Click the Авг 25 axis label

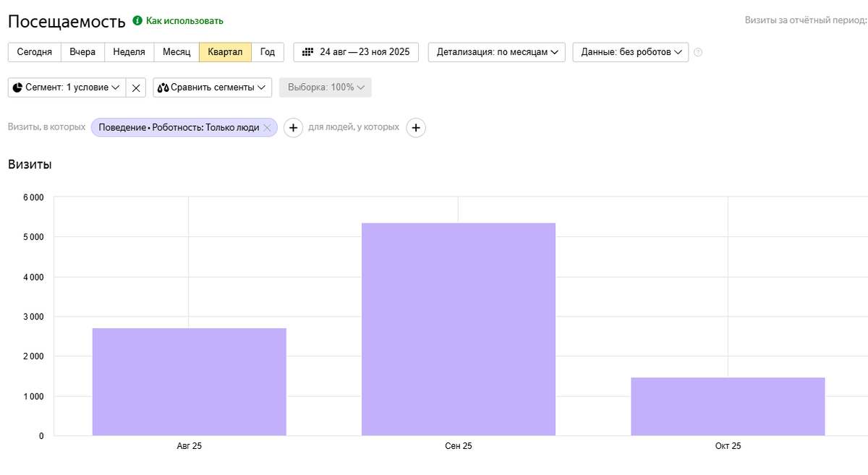pyautogui.click(x=190, y=446)
